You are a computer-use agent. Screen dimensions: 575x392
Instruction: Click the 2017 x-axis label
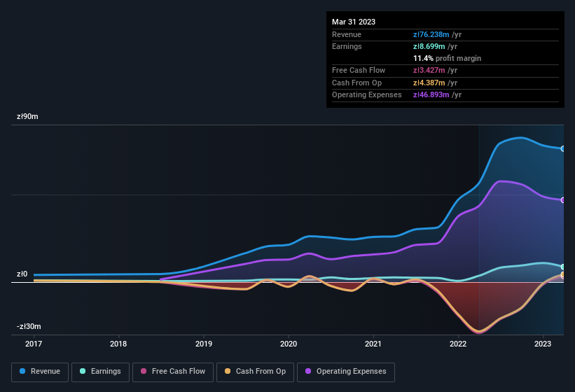pyautogui.click(x=34, y=344)
